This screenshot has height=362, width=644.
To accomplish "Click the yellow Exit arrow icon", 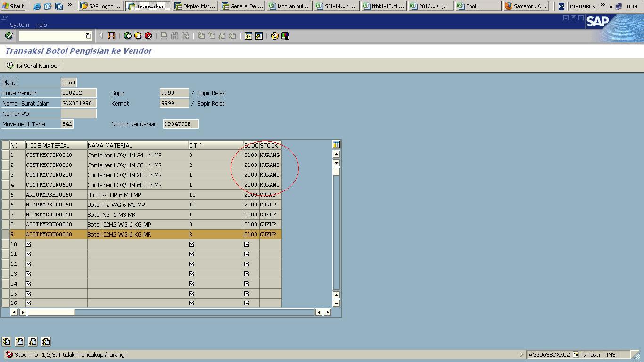I will tap(138, 36).
